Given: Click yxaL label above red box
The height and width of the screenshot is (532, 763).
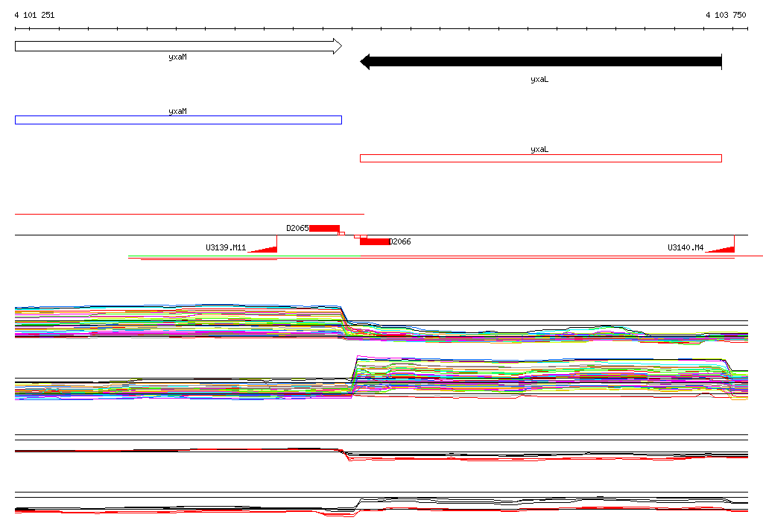Looking at the screenshot, I should (539, 150).
